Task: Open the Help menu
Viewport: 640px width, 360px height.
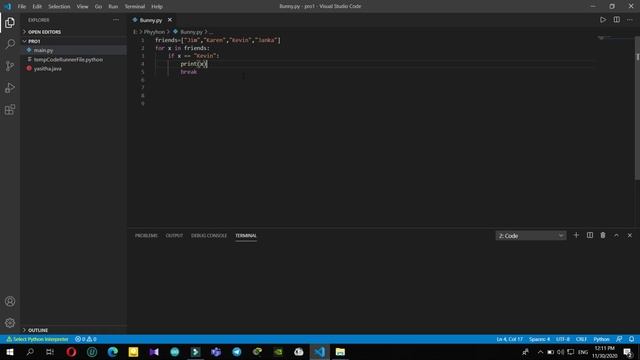Action: (157, 6)
